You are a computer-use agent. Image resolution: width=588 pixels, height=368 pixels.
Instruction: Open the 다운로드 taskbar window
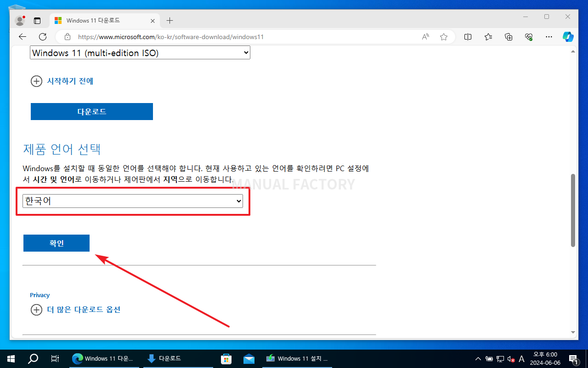pyautogui.click(x=178, y=358)
